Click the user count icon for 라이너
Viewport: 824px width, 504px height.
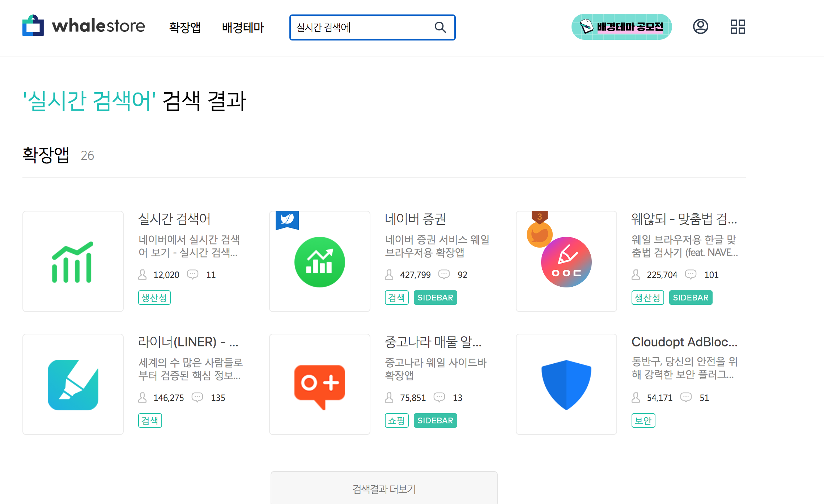143,398
